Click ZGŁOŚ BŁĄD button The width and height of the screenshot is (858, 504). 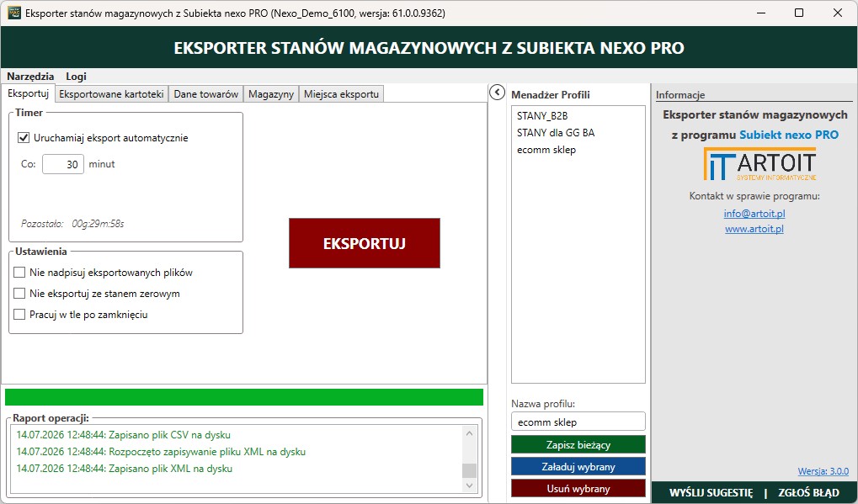(808, 492)
